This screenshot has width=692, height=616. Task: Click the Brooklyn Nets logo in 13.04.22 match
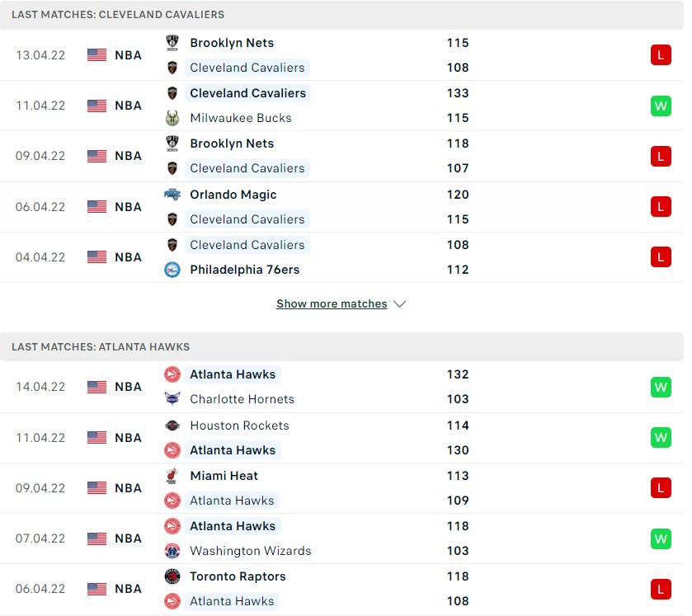172,43
